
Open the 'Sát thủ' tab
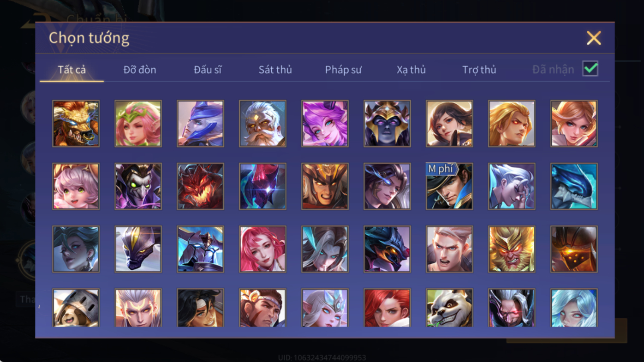tap(275, 70)
